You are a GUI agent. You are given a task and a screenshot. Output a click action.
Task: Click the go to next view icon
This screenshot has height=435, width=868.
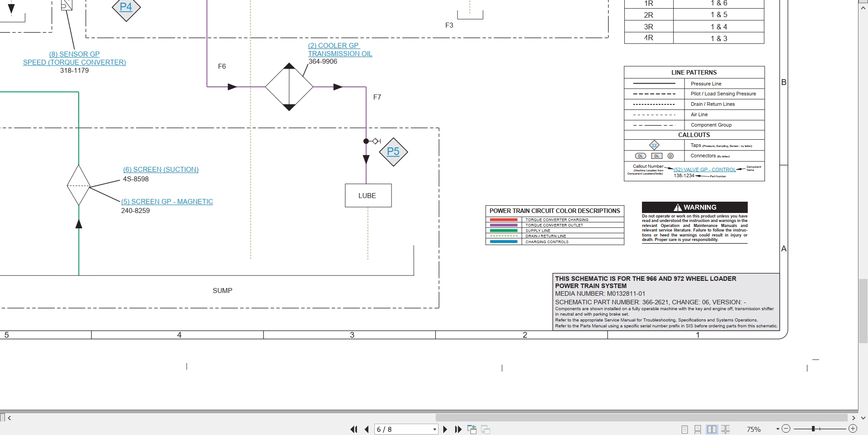[486, 430]
